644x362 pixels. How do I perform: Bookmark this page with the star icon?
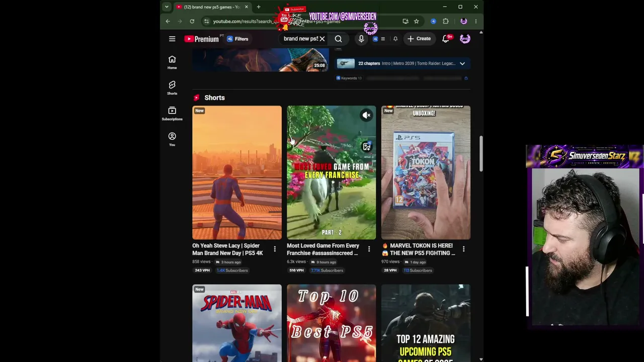(x=417, y=21)
